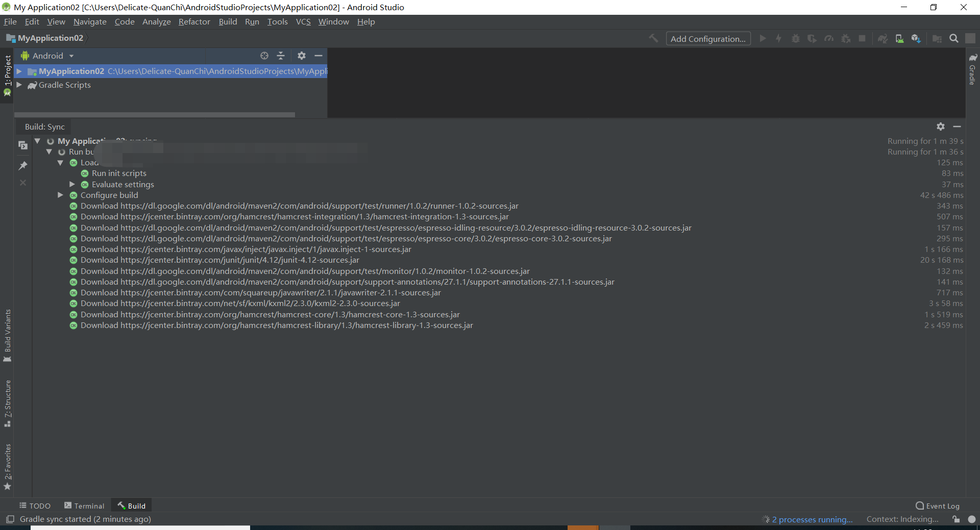980x530 pixels.
Task: Toggle the 1: Project side tab
Action: pyautogui.click(x=7, y=75)
